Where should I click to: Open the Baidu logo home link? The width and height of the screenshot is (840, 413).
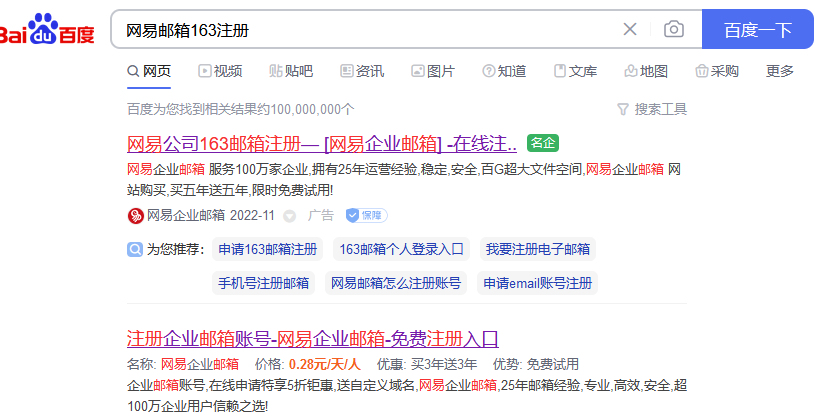pos(47,29)
